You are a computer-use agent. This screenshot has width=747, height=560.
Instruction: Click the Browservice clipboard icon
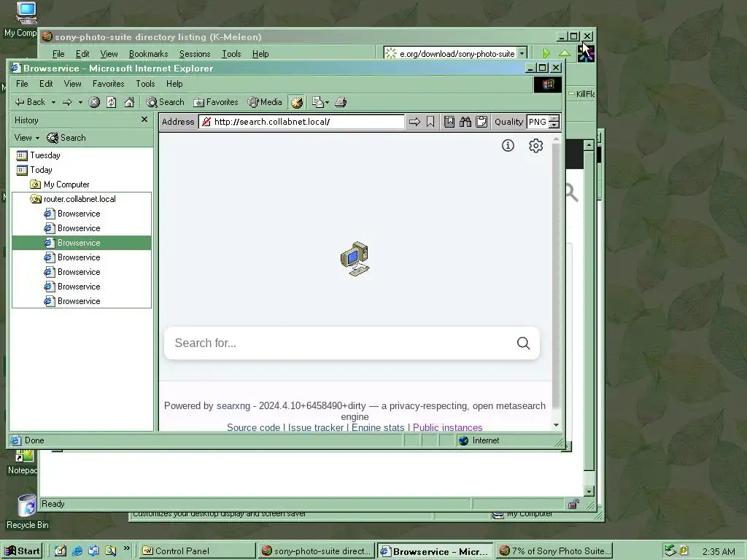click(x=481, y=122)
